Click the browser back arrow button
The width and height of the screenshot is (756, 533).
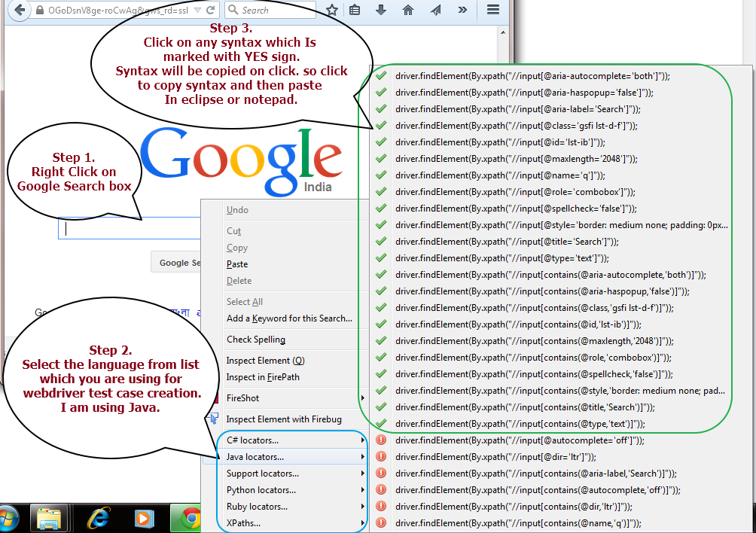point(20,10)
